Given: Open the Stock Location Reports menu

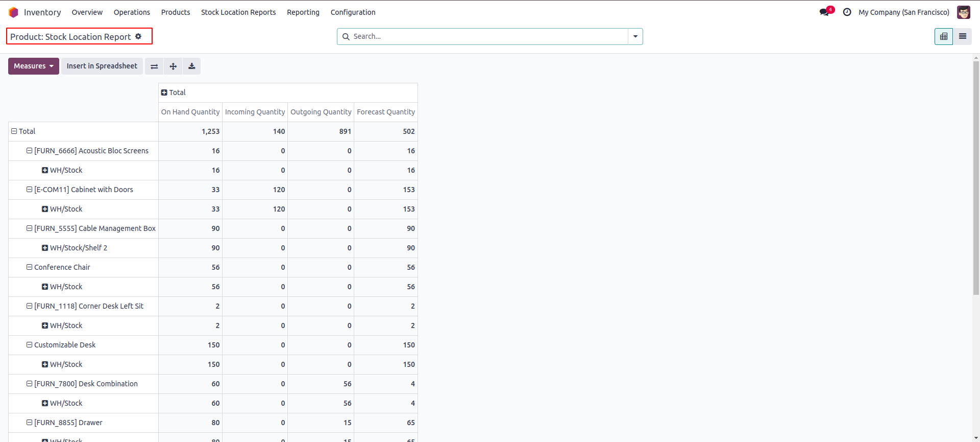Looking at the screenshot, I should pyautogui.click(x=238, y=12).
